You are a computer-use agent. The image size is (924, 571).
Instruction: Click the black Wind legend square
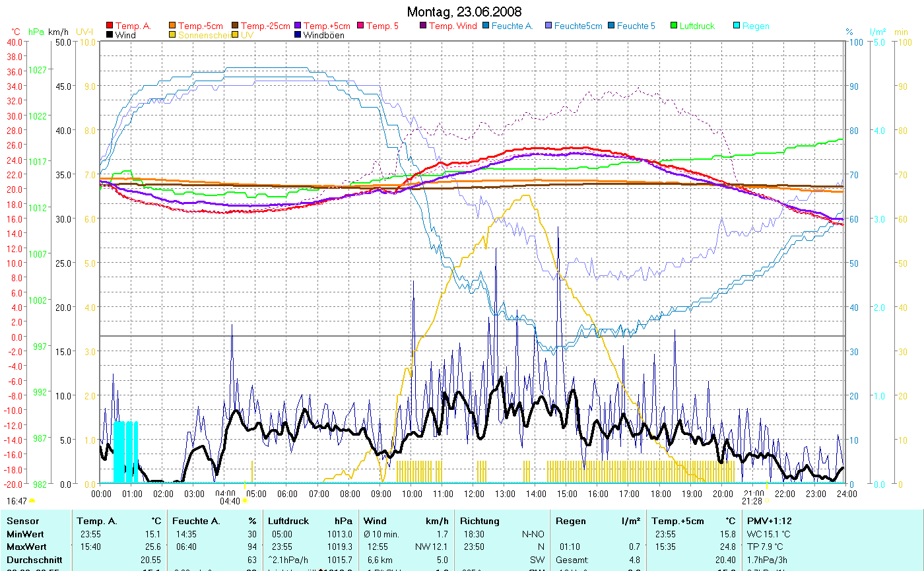[x=110, y=35]
